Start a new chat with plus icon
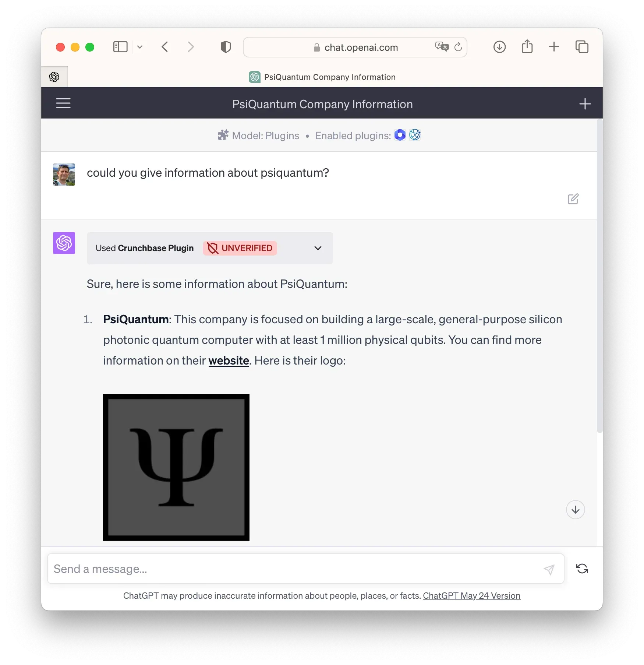644x665 pixels. (585, 104)
